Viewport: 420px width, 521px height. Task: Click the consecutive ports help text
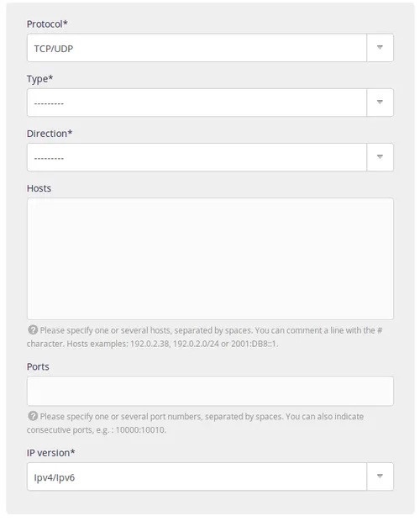97,430
